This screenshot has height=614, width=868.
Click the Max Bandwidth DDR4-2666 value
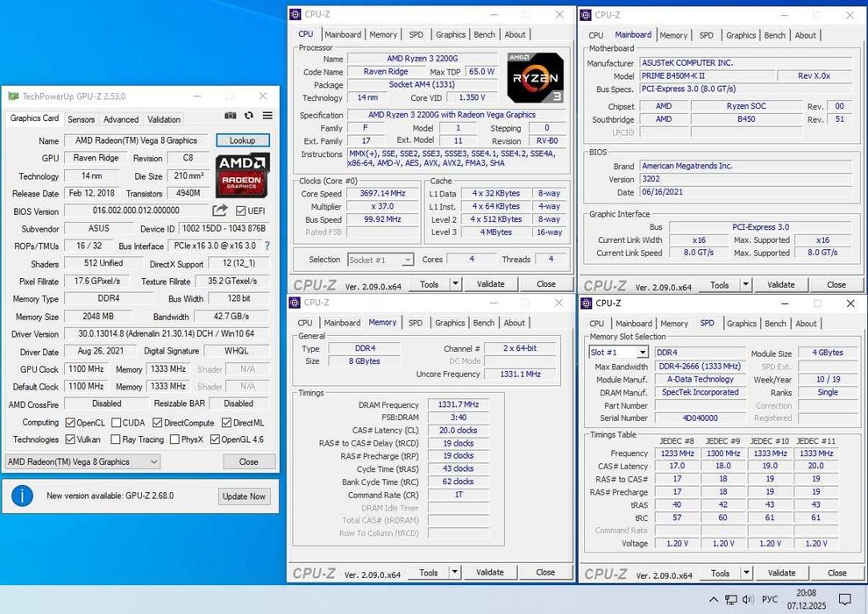701,366
